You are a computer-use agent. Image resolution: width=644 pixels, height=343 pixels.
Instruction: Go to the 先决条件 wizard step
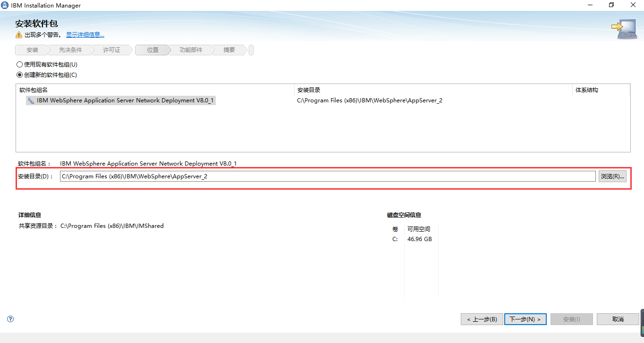pos(70,50)
